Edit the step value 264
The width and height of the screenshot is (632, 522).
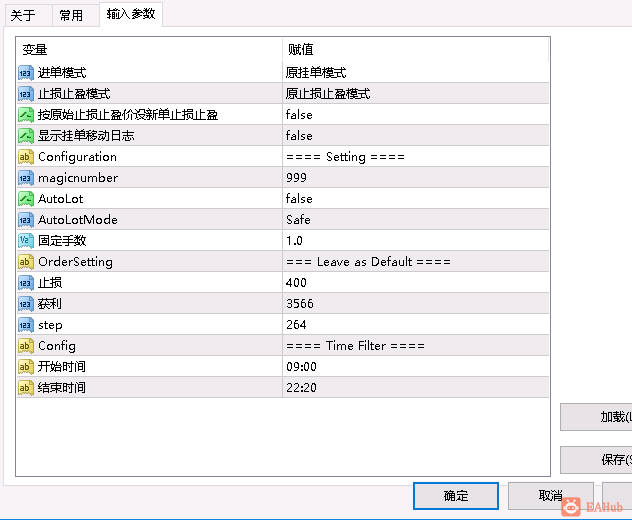(x=416, y=324)
